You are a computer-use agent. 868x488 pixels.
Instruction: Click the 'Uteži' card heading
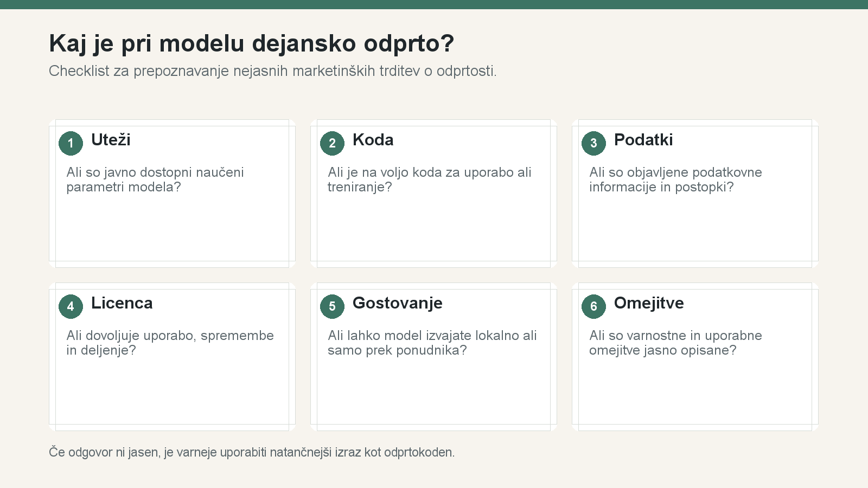111,140
